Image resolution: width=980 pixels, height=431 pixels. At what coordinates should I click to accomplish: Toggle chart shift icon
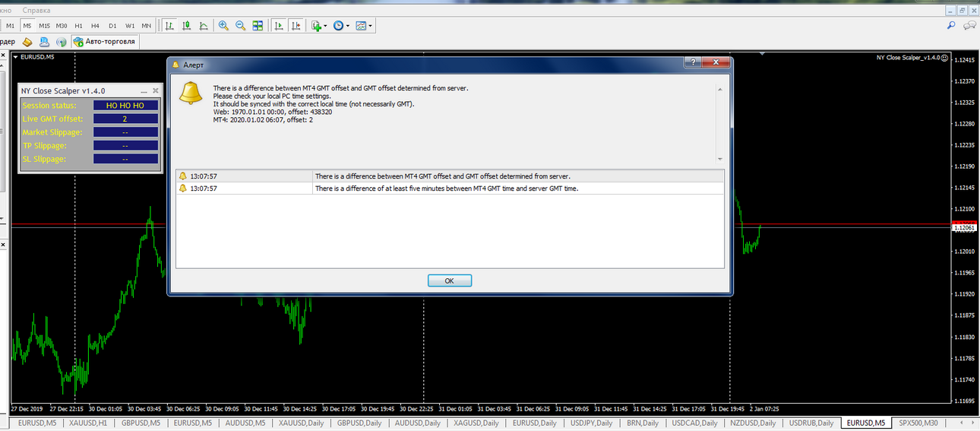point(296,26)
